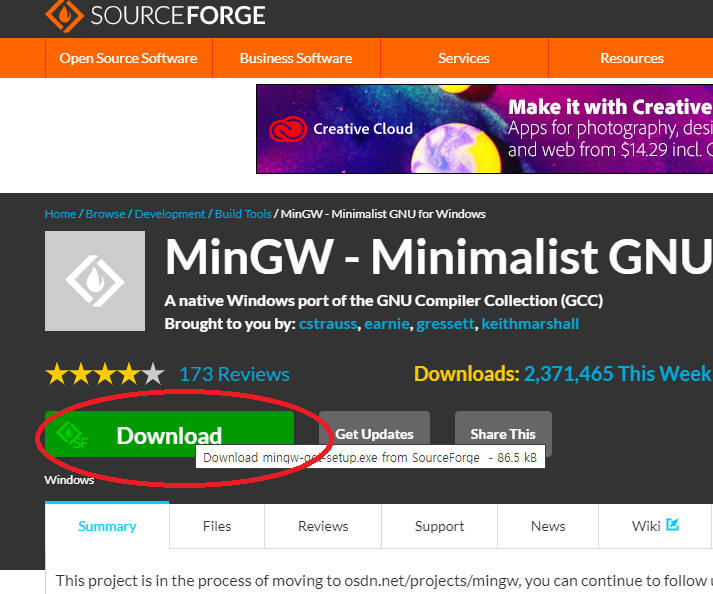Switch to the Files tab
Image resolution: width=713 pixels, height=594 pixels.
pyautogui.click(x=217, y=526)
